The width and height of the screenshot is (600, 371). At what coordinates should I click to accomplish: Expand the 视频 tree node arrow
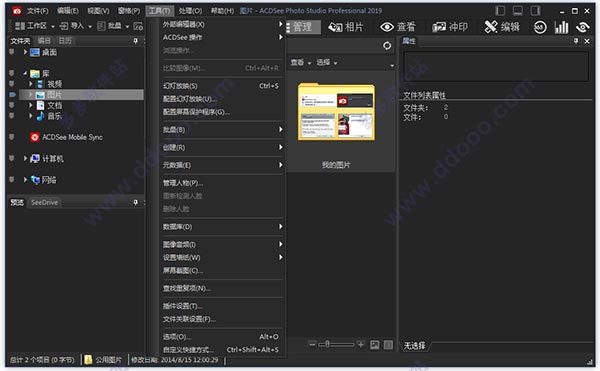[31, 84]
